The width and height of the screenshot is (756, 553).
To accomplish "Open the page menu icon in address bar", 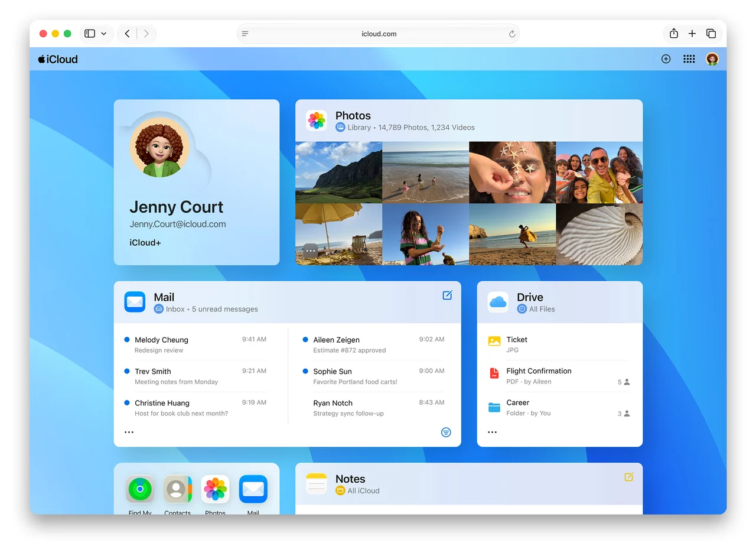I will [x=245, y=34].
